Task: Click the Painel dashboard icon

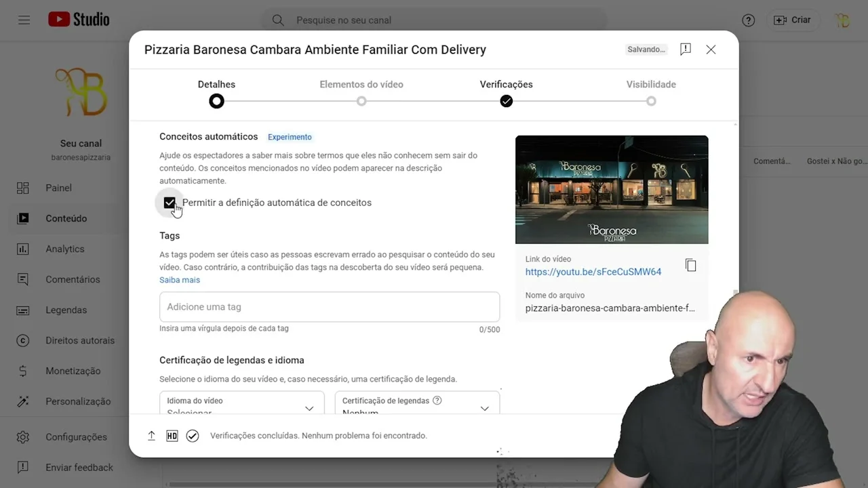Action: tap(23, 188)
